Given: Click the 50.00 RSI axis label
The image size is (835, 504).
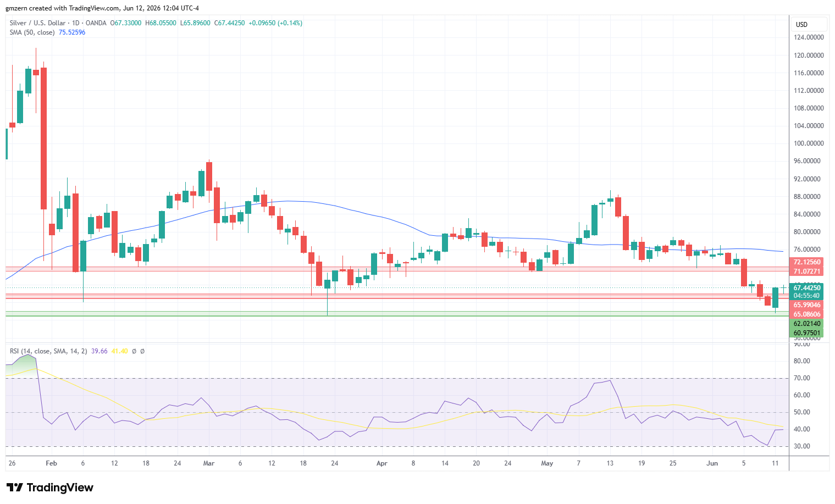Looking at the screenshot, I should click(802, 412).
